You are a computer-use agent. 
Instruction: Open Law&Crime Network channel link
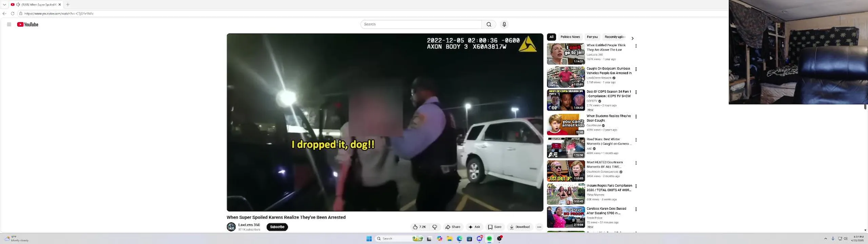[x=599, y=78]
